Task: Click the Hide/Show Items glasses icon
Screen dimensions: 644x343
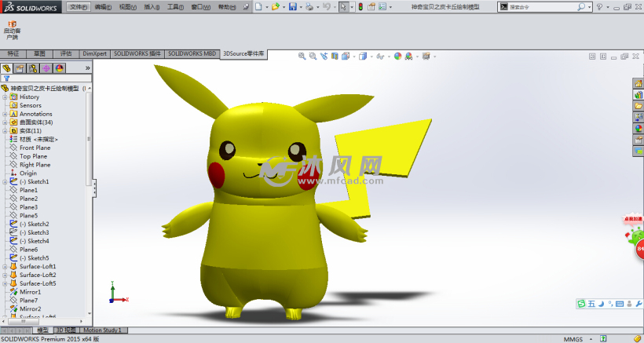Action: (380, 57)
